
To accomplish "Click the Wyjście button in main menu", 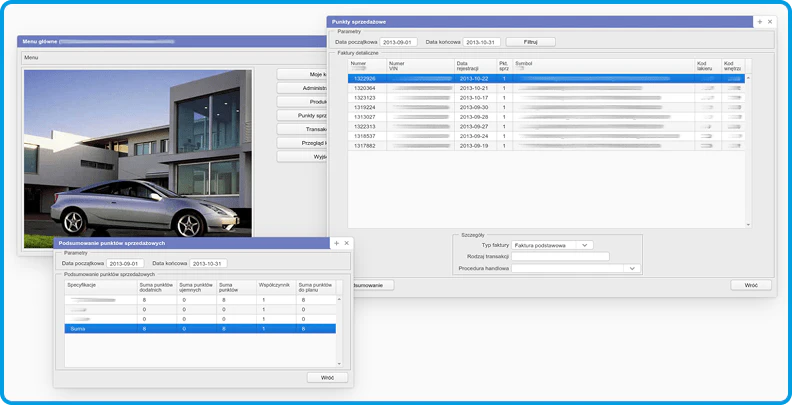I will click(305, 157).
